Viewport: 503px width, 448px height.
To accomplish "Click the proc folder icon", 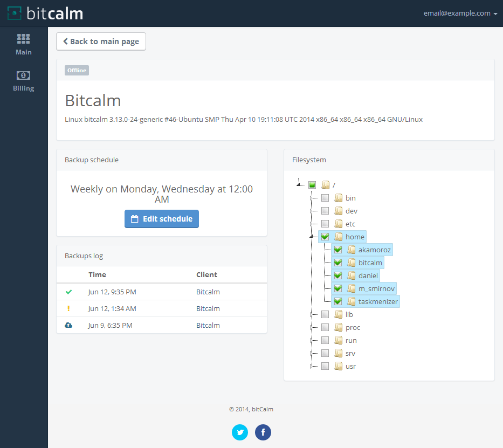I will pyautogui.click(x=338, y=327).
